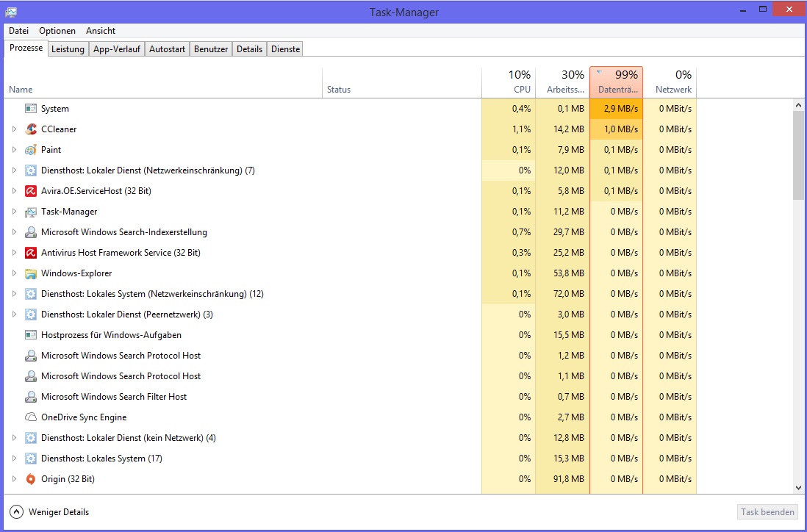Click gear icon of Diensthost Peernetzwerk (3)
This screenshot has height=532, width=807.
[x=31, y=314]
